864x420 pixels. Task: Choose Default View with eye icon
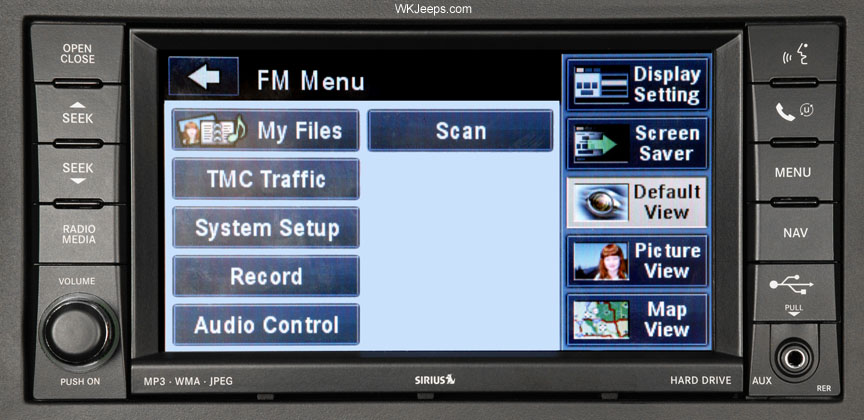tap(638, 202)
